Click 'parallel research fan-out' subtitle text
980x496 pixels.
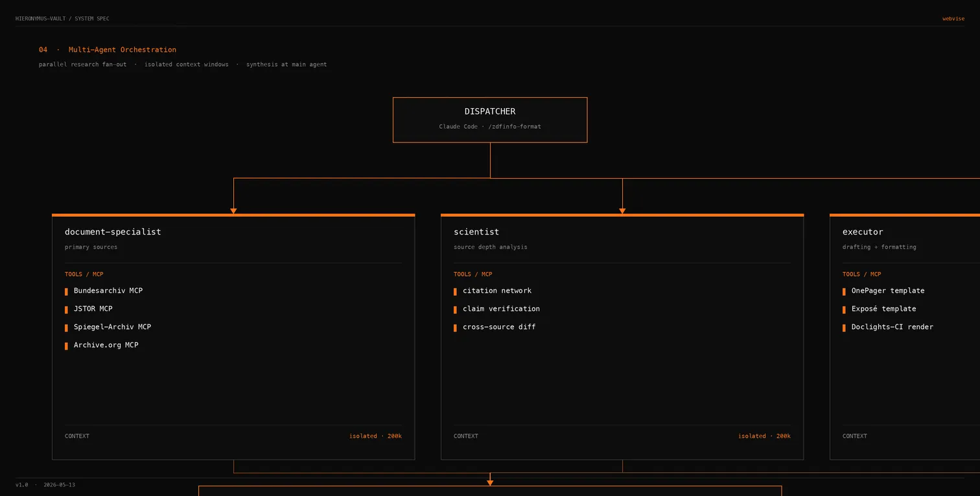coord(83,65)
